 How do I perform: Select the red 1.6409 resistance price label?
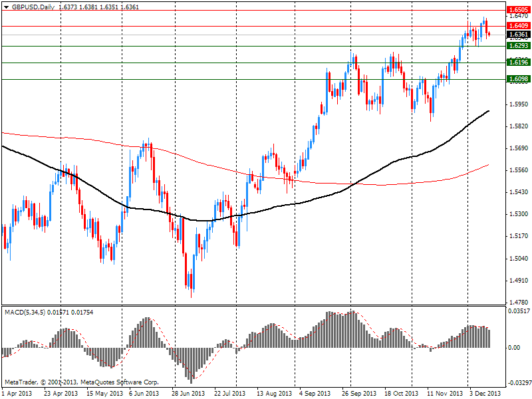click(x=518, y=26)
